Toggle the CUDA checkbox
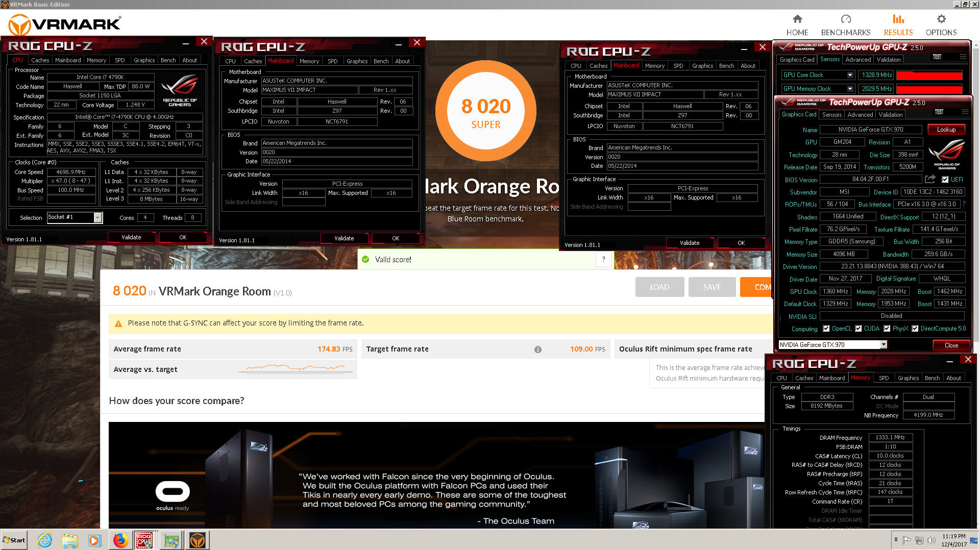The width and height of the screenshot is (980, 550). [x=859, y=329]
